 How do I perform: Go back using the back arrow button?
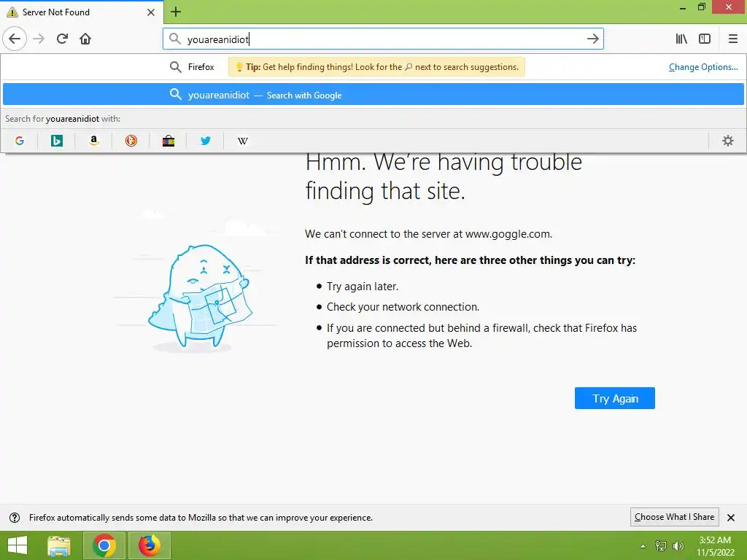[15, 39]
